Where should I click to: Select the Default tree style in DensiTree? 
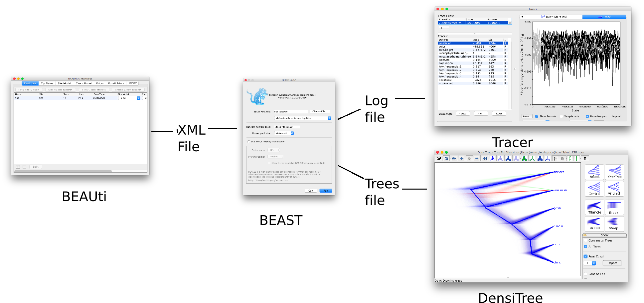[x=594, y=172]
